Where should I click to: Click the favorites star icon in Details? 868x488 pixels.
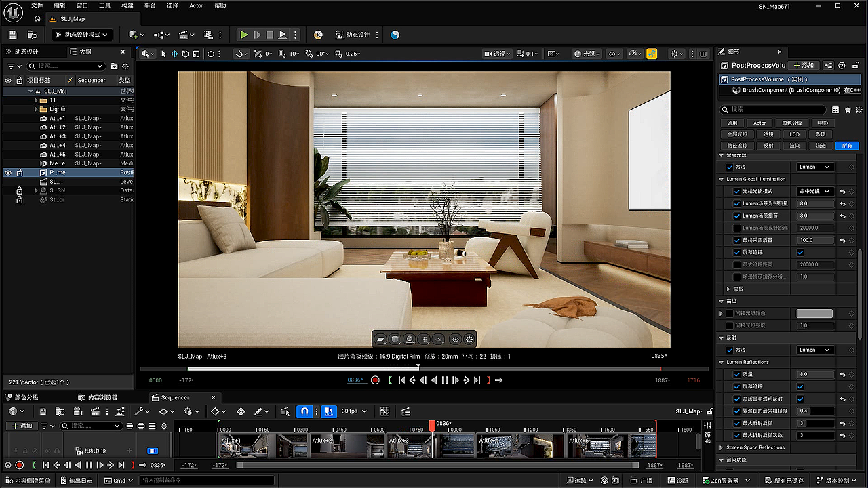(848, 109)
